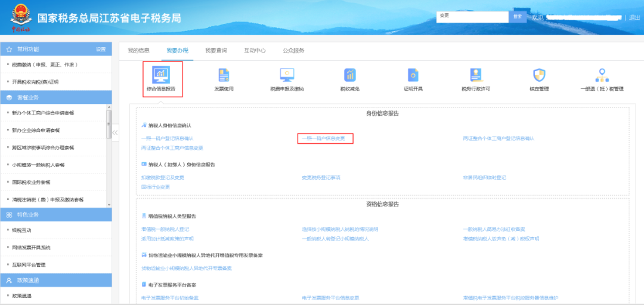
Task: Click the sidebar scrollbar up arrow
Action: click(x=109, y=106)
